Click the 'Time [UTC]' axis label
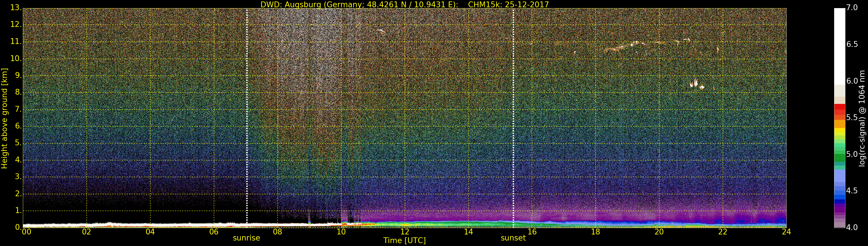The height and width of the screenshot is (246, 868). click(x=404, y=241)
